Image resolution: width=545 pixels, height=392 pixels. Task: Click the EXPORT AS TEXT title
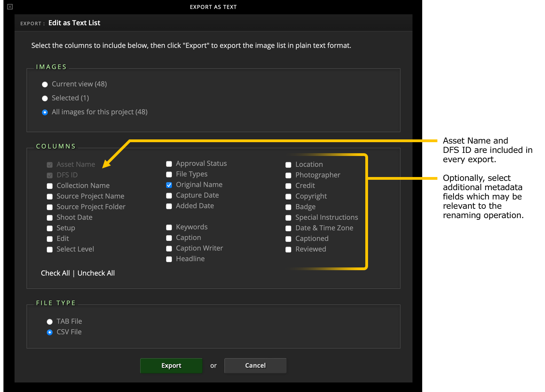point(213,7)
